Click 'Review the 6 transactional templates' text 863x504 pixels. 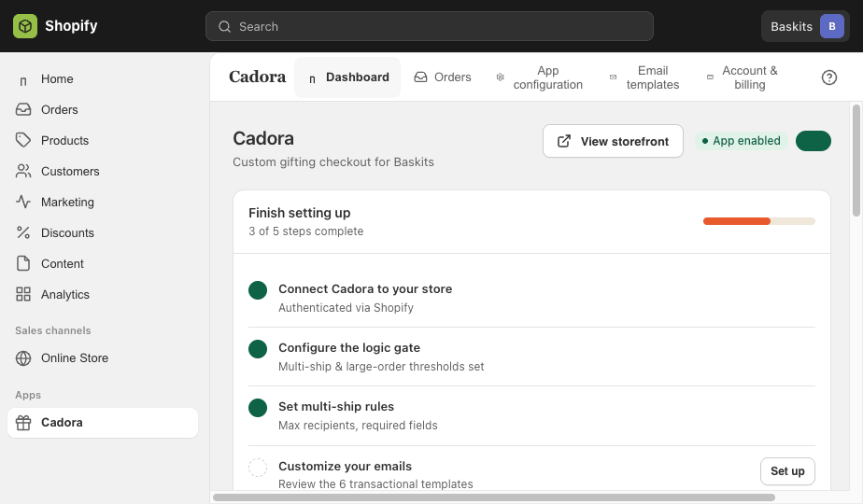click(x=375, y=484)
